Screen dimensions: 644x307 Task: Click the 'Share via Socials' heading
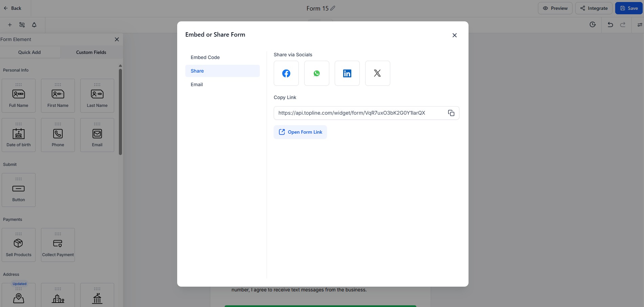click(293, 55)
